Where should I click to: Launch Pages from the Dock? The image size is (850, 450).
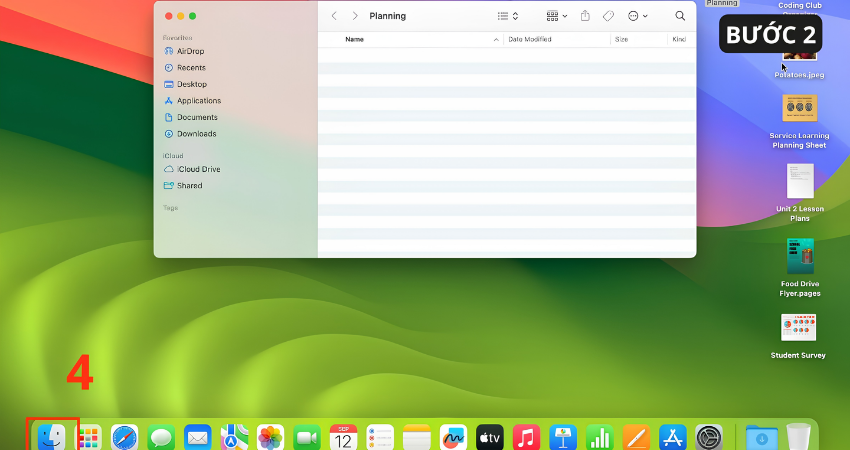[636, 437]
